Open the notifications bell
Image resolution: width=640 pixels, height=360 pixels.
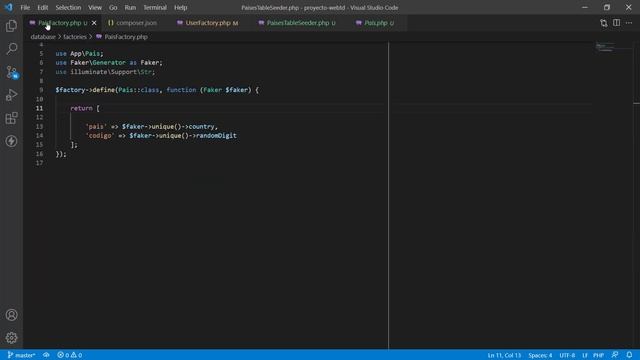(x=629, y=355)
